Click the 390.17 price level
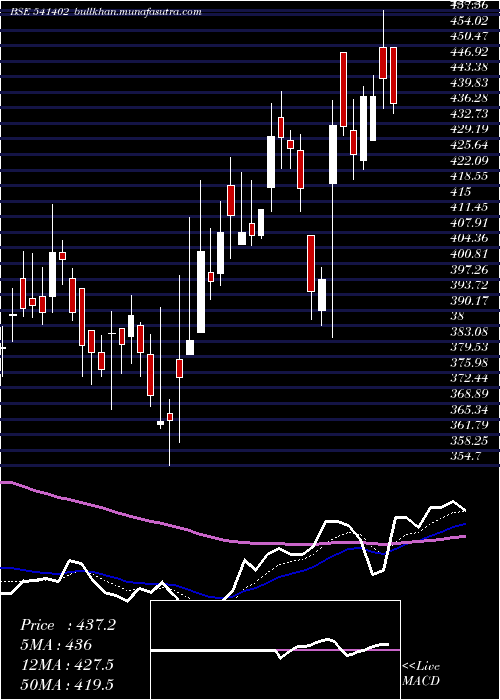500x700 pixels. 470,300
